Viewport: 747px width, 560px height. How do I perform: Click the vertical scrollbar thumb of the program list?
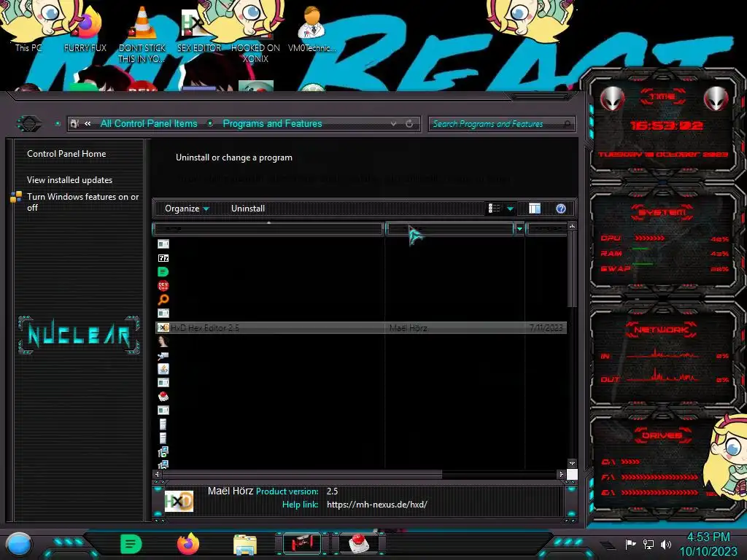coord(572,269)
